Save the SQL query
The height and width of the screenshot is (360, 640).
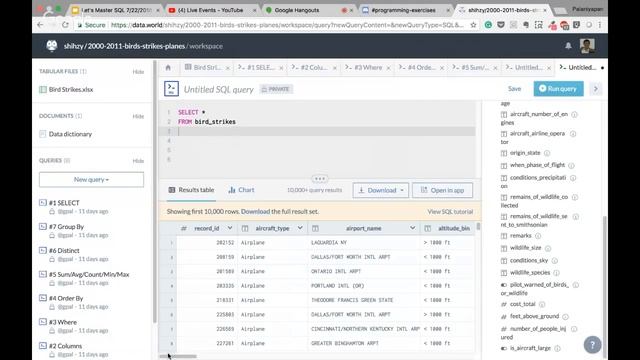coord(514,89)
